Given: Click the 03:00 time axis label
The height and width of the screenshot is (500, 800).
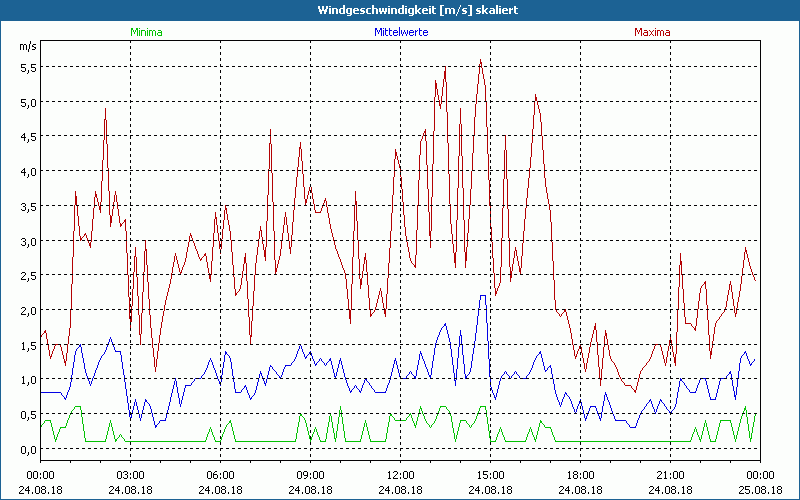Looking at the screenshot, I should [130, 474].
